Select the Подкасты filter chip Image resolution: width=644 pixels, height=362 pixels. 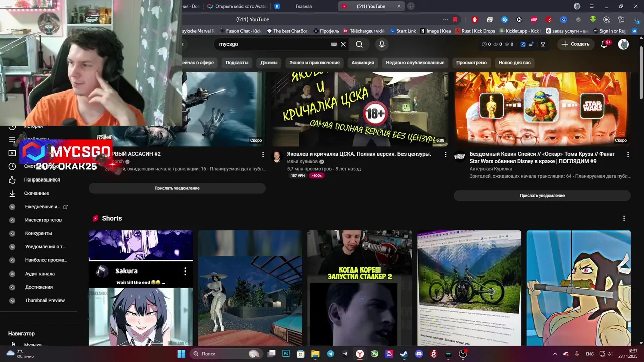click(237, 63)
